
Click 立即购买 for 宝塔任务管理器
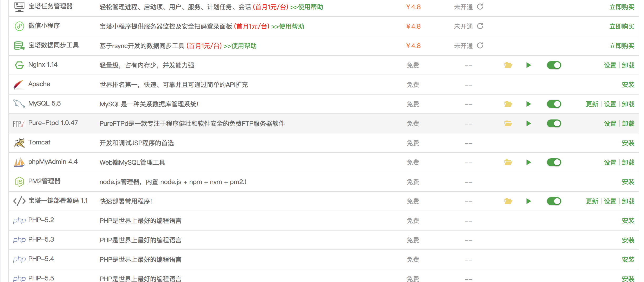622,7
